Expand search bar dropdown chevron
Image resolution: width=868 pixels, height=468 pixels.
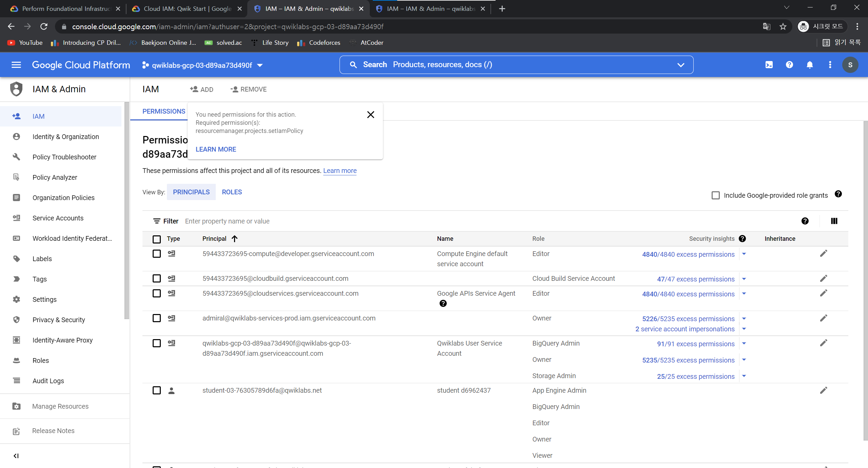pos(680,65)
